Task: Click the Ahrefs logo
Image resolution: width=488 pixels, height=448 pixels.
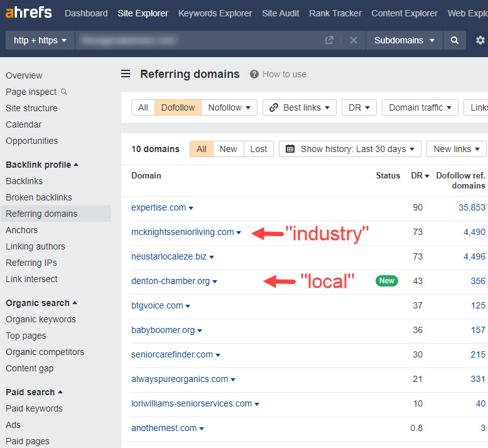Action: coord(29,13)
